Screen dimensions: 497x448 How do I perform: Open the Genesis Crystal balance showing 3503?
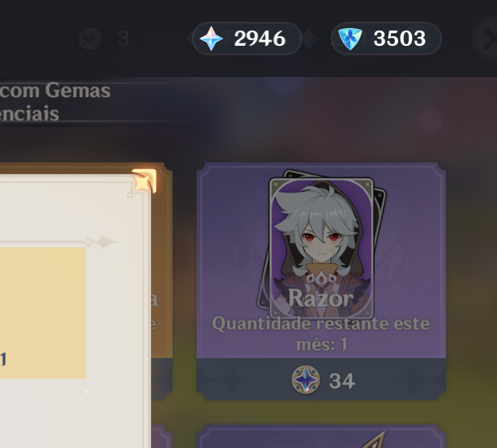[386, 39]
